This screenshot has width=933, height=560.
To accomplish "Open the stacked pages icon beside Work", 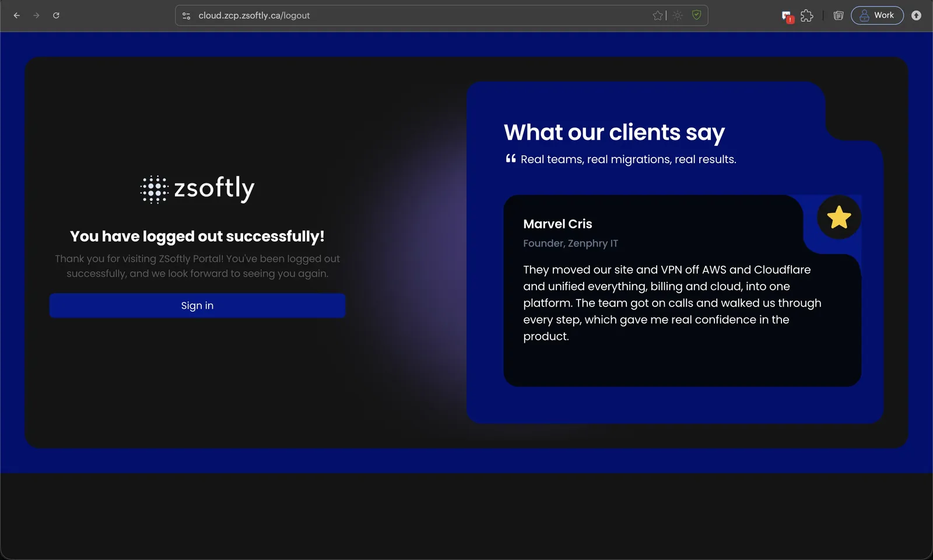I will (839, 16).
